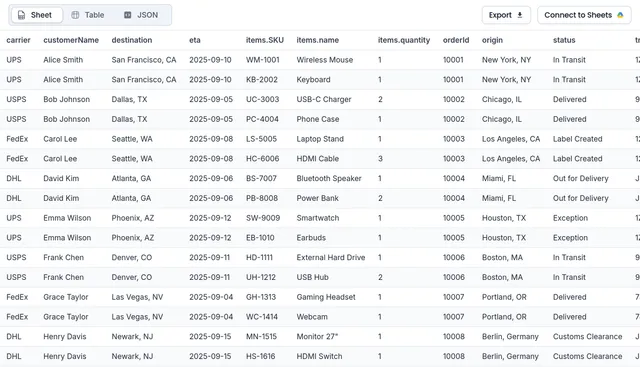
Task: Click the Export button
Action: click(x=506, y=15)
